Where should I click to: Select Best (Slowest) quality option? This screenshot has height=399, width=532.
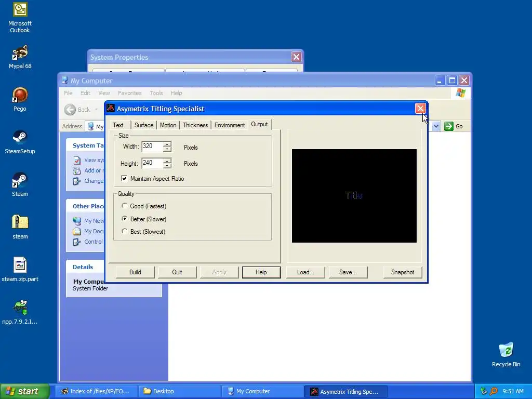point(125,231)
